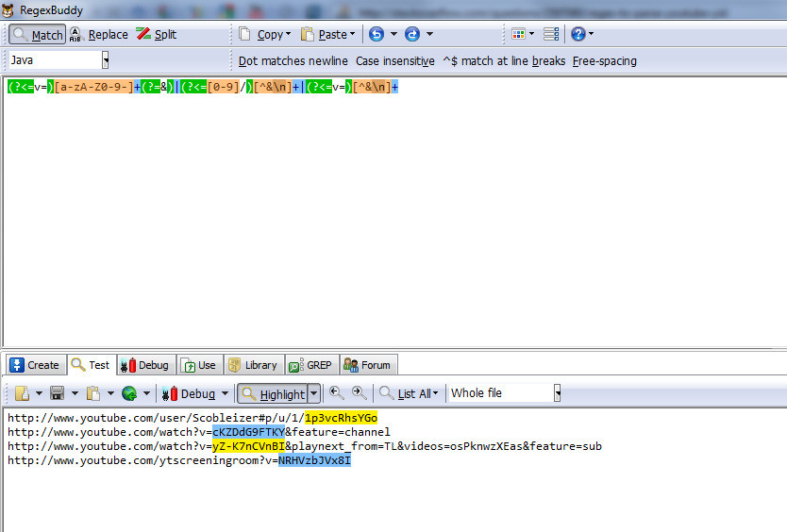Viewport: 787px width, 532px height.
Task: Open the Copy dropdown arrow
Action: click(x=288, y=34)
